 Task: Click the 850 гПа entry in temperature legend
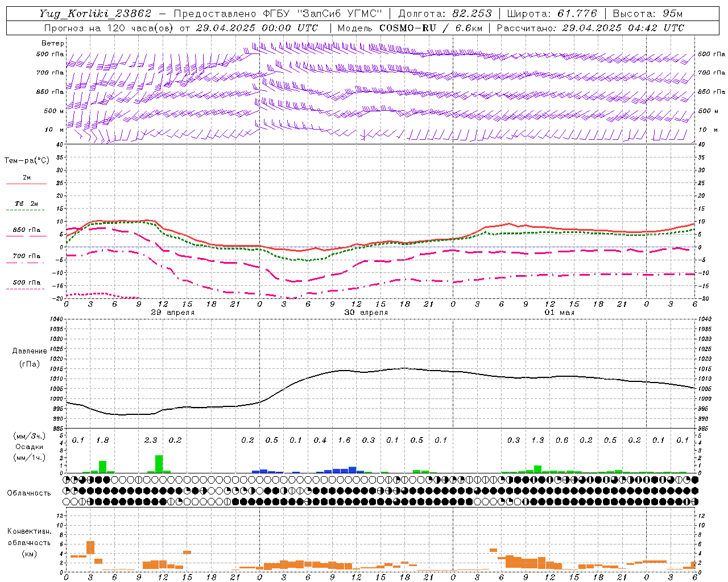coord(27,230)
